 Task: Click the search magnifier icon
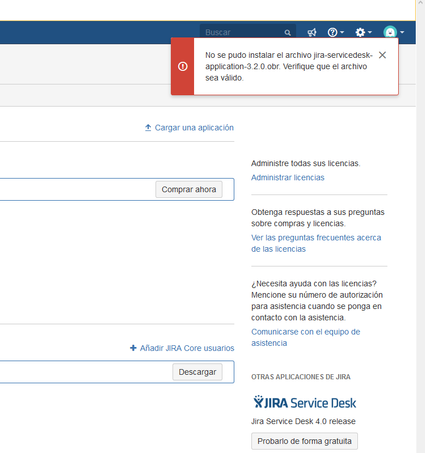point(287,33)
